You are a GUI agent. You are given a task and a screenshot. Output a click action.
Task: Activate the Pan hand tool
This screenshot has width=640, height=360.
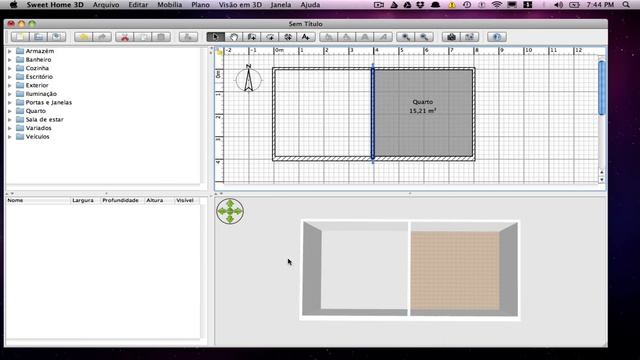[233, 37]
